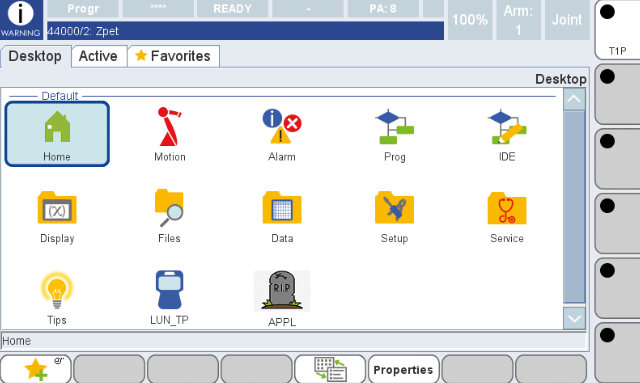Screen dimensions: 640x383
Task: Click the grid-to-list view switch button
Action: tap(330, 369)
